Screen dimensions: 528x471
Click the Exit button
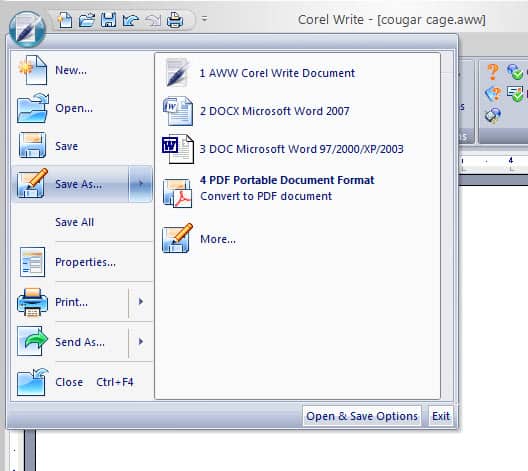pos(441,416)
